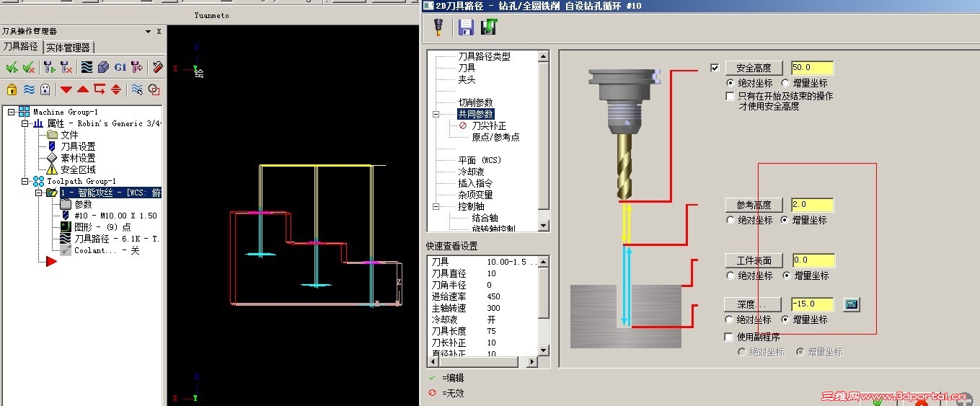Screen dimensions: 980x406
Task: Toggle the 安全高度 checkbox
Action: 715,68
